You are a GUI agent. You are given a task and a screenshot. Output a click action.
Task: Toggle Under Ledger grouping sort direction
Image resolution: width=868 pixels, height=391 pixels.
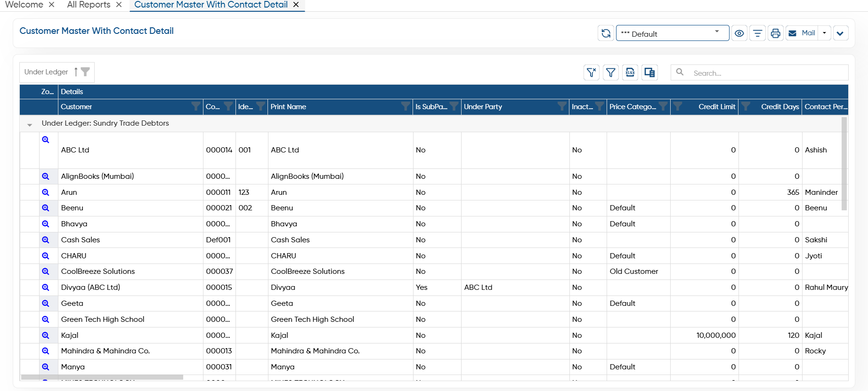coord(75,72)
